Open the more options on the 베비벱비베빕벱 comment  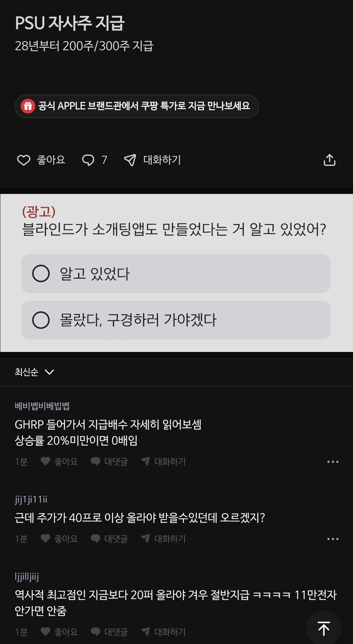tap(333, 462)
